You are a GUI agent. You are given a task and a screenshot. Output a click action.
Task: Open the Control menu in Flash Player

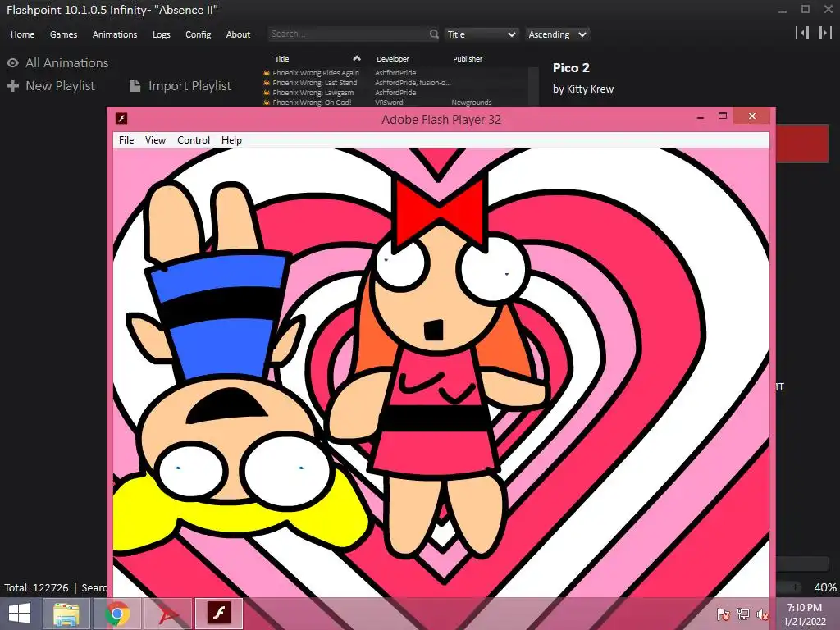[194, 140]
